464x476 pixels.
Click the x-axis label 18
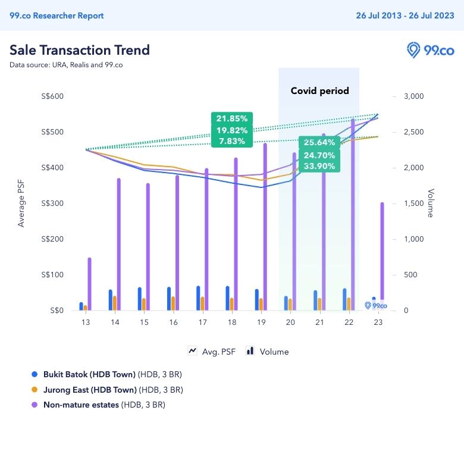coord(232,322)
